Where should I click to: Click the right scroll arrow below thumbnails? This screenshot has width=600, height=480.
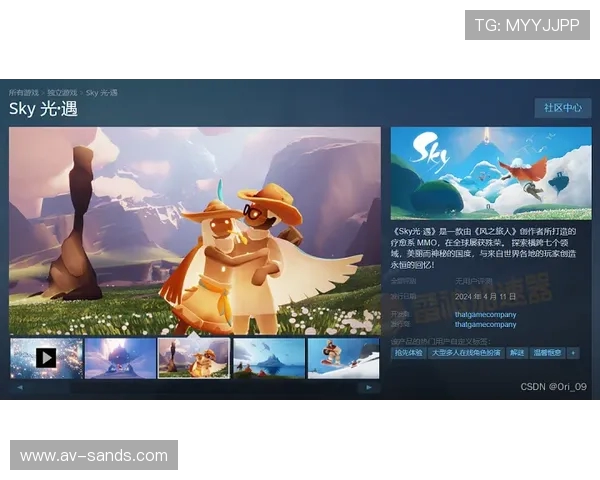coord(369,387)
